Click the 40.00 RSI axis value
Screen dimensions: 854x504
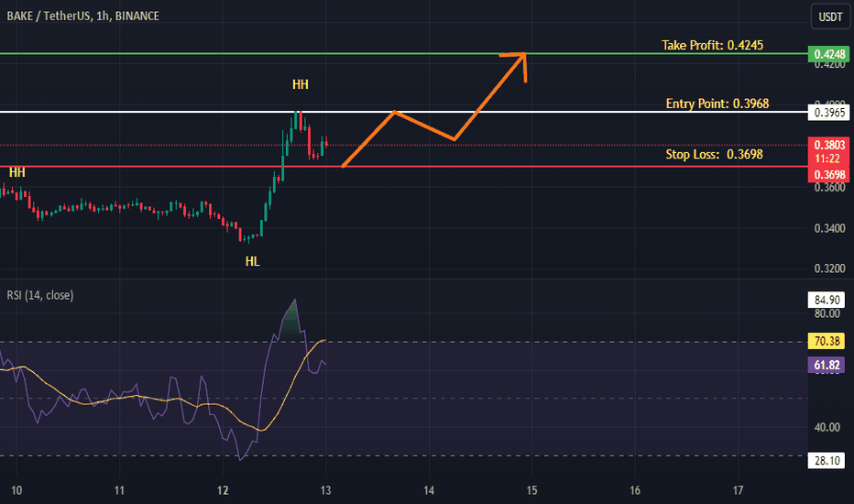pos(827,427)
